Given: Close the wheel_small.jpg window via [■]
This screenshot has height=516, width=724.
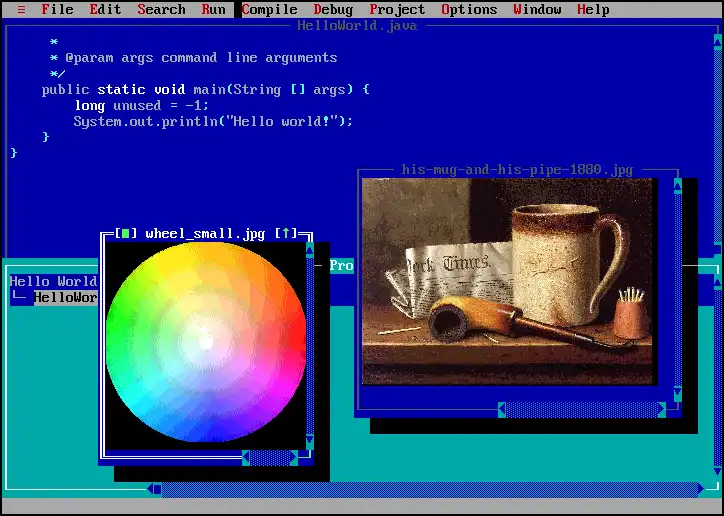Looking at the screenshot, I should coord(126,234).
